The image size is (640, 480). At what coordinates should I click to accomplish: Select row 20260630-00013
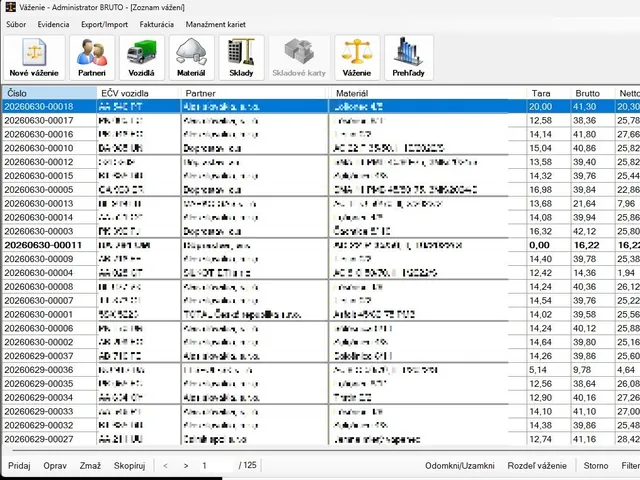[x=321, y=204]
